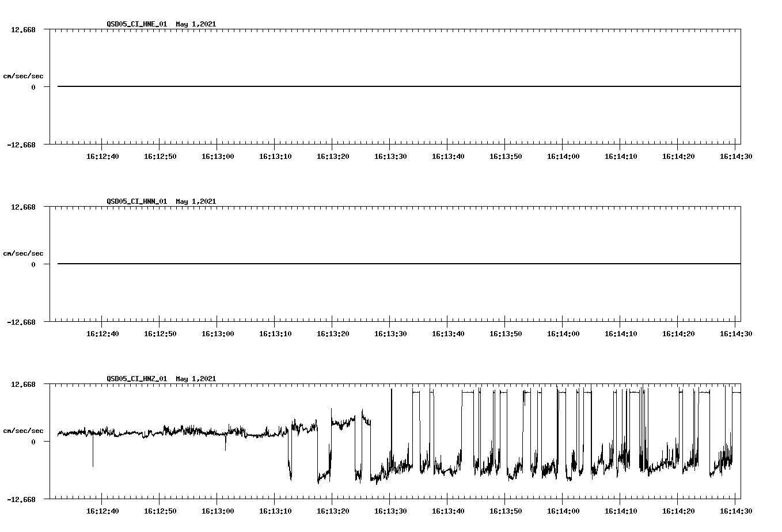
Task: Click the cm/sec/sec label on top plot
Action: click(24, 75)
